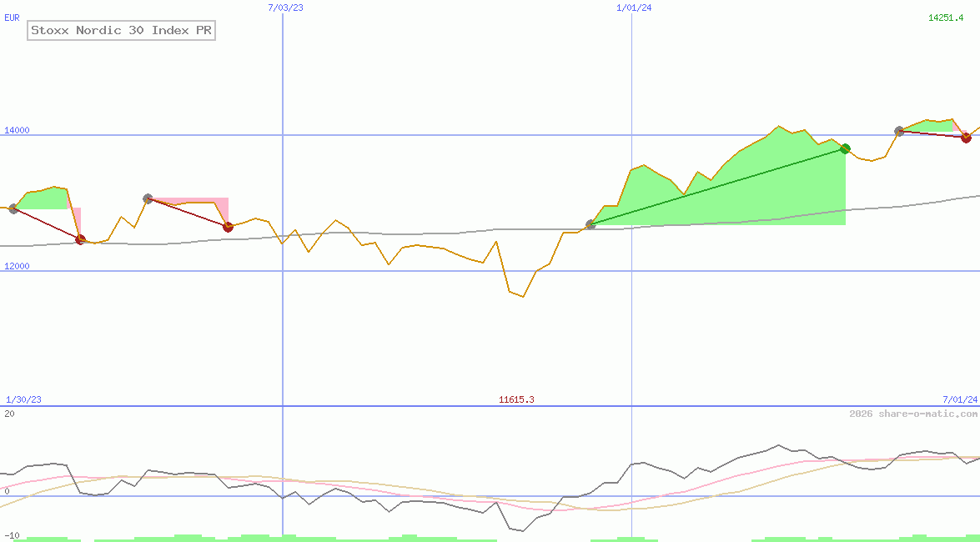Select the green endpoint marker of the uptrend line
Viewport: 980px width, 542px height.
[845, 148]
